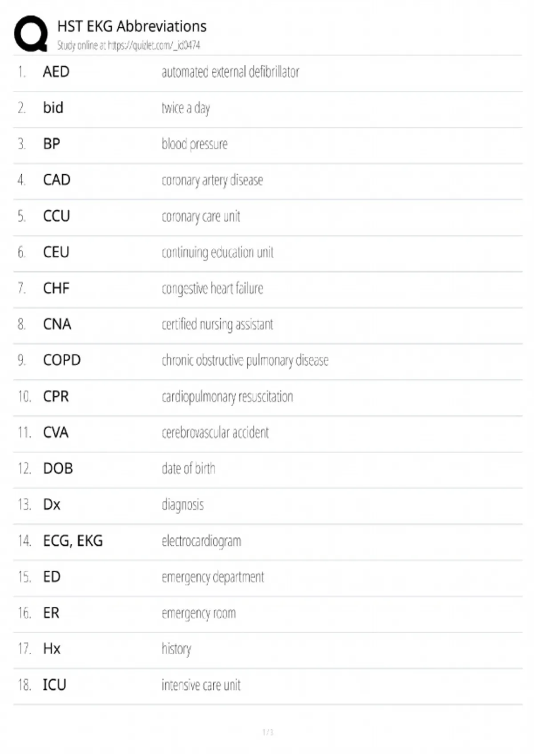Image resolution: width=534 pixels, height=756 pixels.
Task: Click 'emergency department' definition text
Action: tap(213, 577)
